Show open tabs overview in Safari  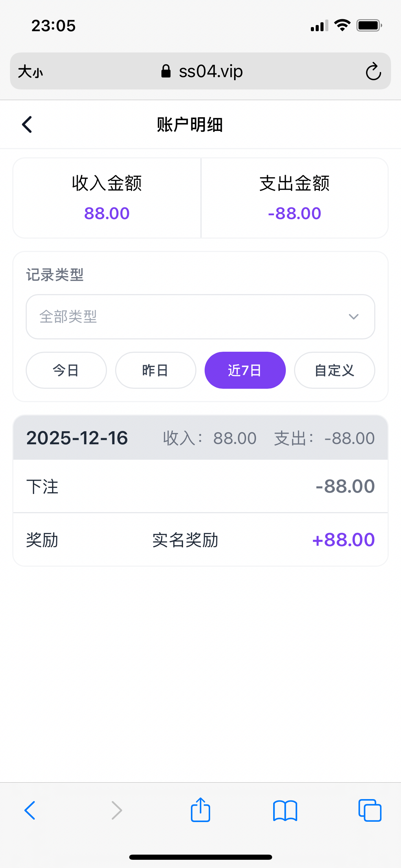point(369,810)
